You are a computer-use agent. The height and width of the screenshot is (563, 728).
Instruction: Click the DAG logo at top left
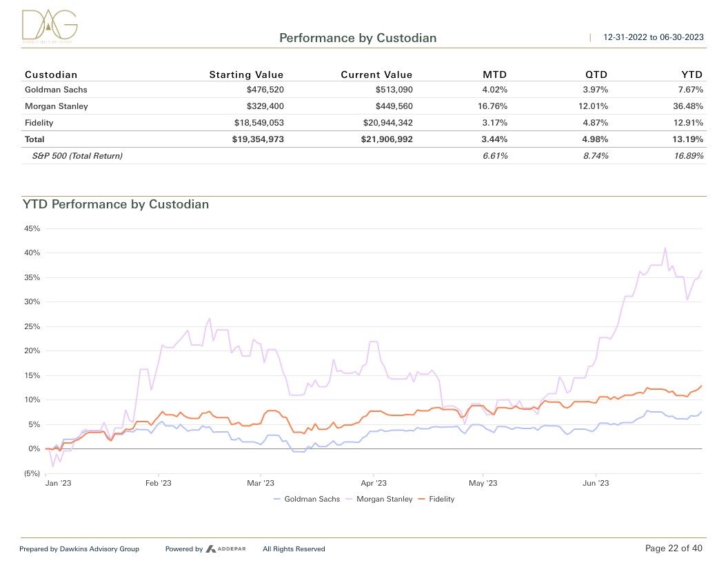(x=50, y=26)
